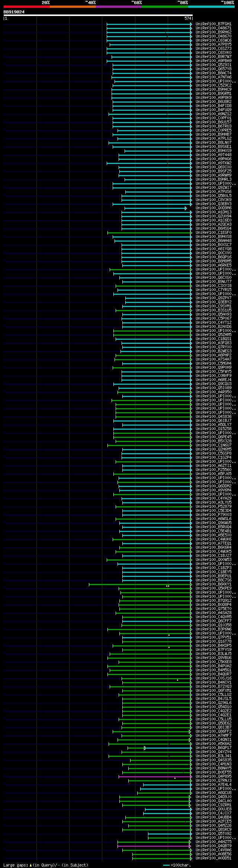Open hit UniRef100_C3XYI8

click(x=213, y=286)
